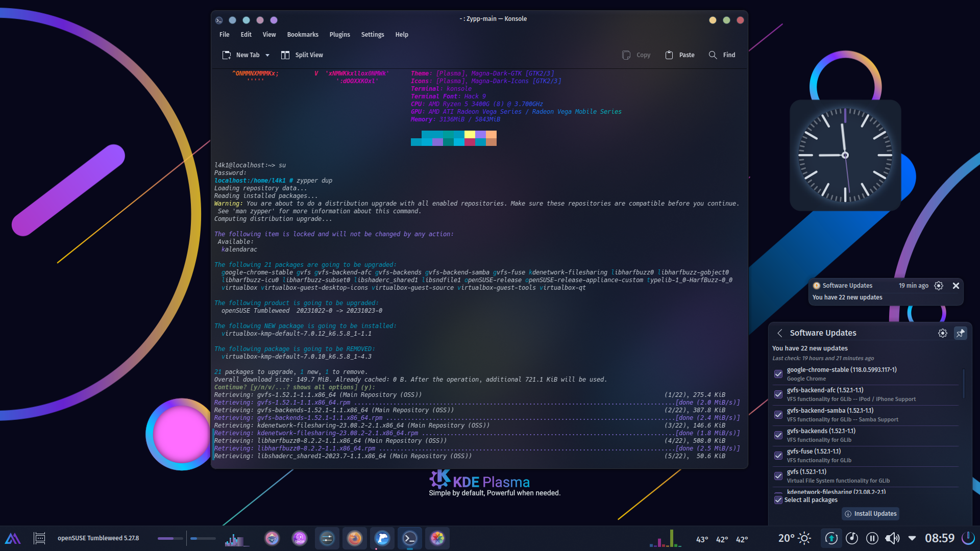Click the pause media control in tray
The image size is (980, 551).
pyautogui.click(x=872, y=538)
